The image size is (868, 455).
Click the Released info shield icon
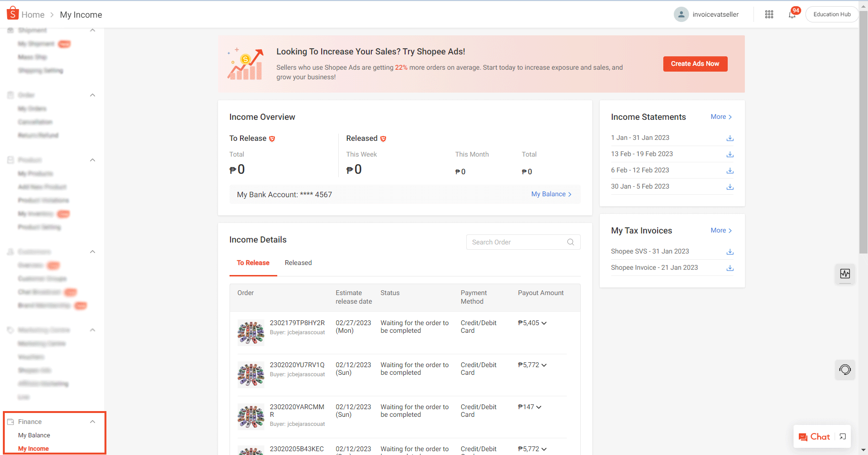(384, 138)
